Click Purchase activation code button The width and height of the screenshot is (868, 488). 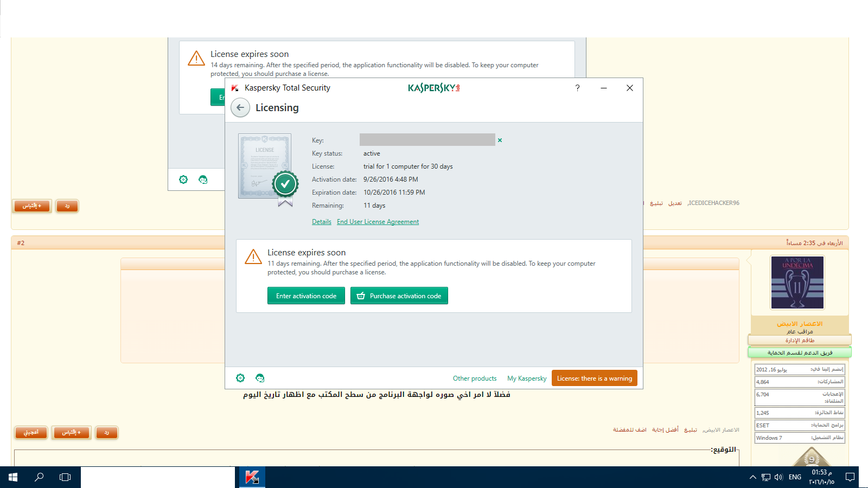click(399, 296)
